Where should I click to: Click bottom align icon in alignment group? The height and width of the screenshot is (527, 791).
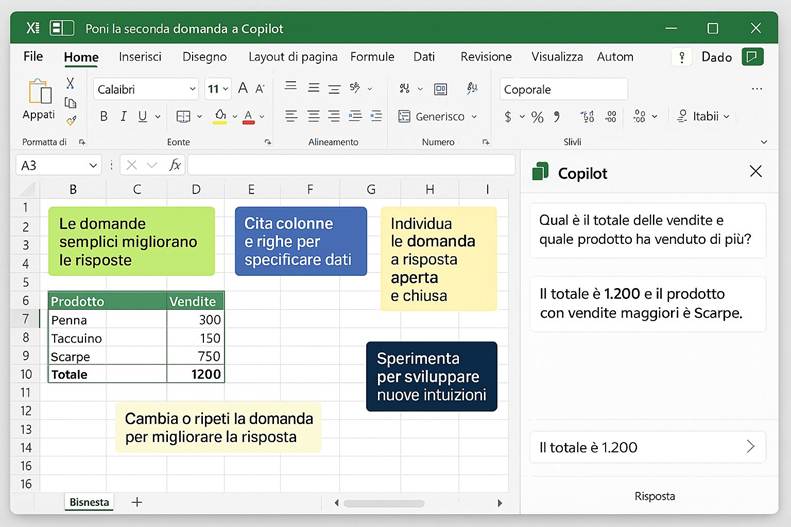click(334, 89)
